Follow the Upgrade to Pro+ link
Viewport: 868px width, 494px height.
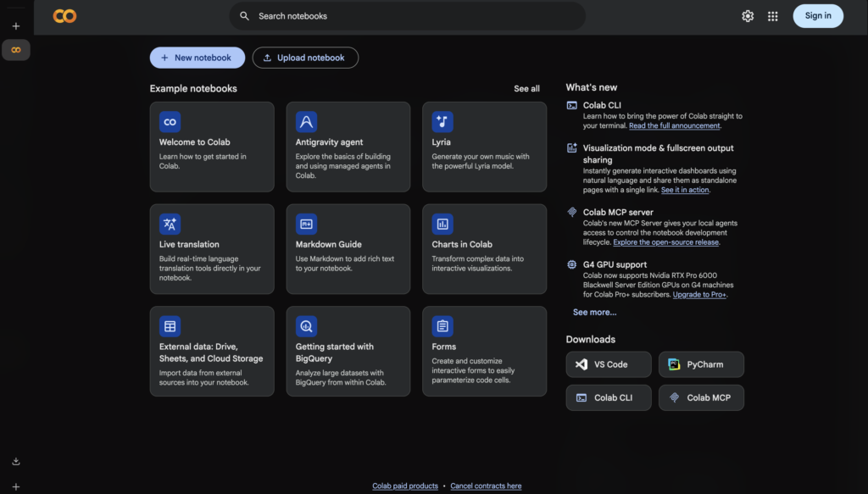[699, 295]
